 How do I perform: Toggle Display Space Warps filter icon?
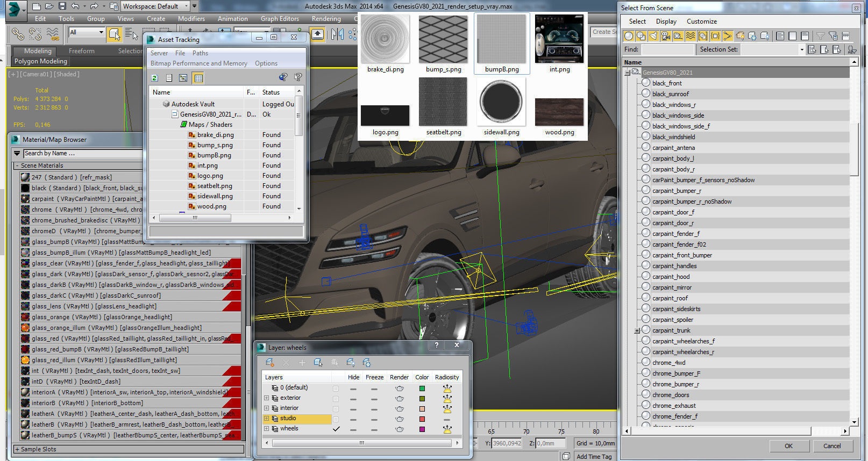691,36
